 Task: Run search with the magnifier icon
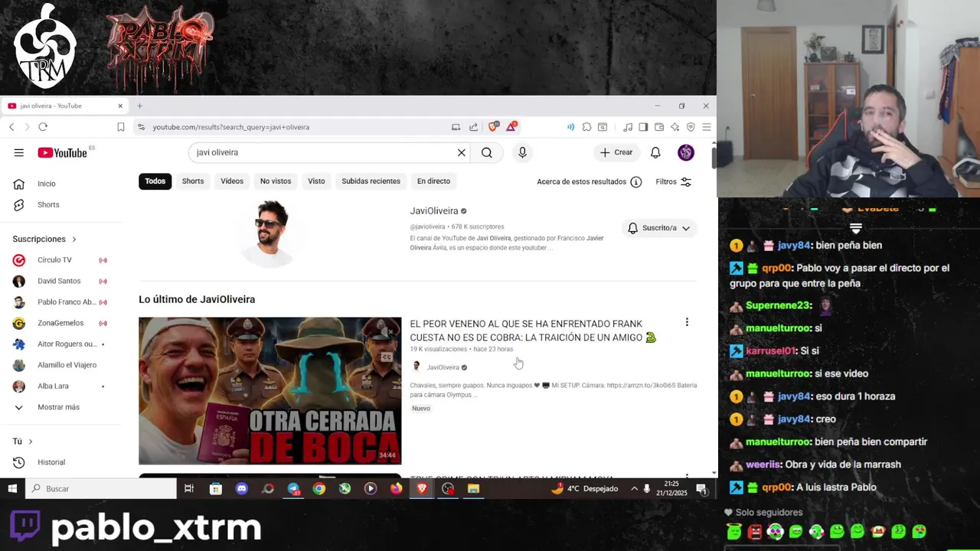(487, 152)
